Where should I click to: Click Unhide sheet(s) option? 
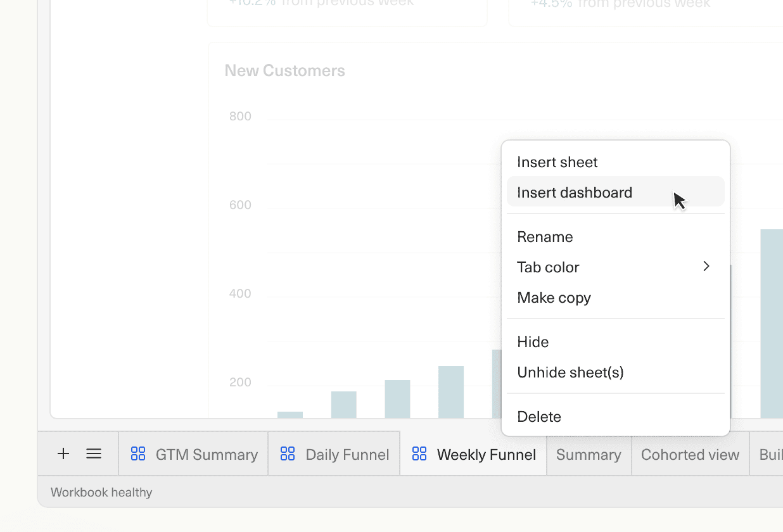(x=570, y=372)
